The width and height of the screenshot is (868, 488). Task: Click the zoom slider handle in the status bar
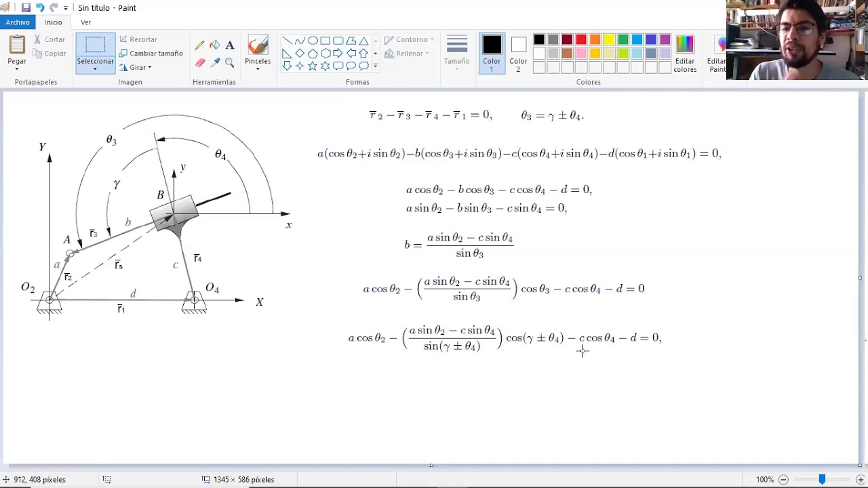[x=822, y=480]
